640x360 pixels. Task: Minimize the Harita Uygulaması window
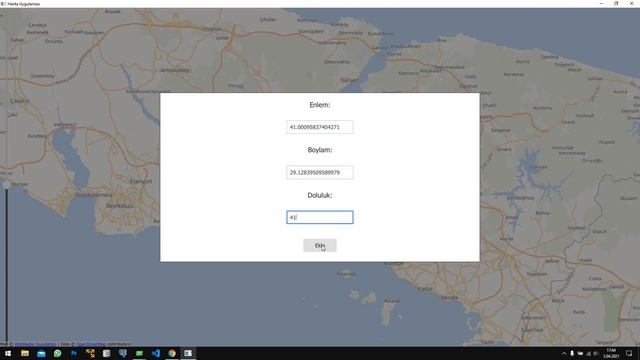[x=601, y=3]
